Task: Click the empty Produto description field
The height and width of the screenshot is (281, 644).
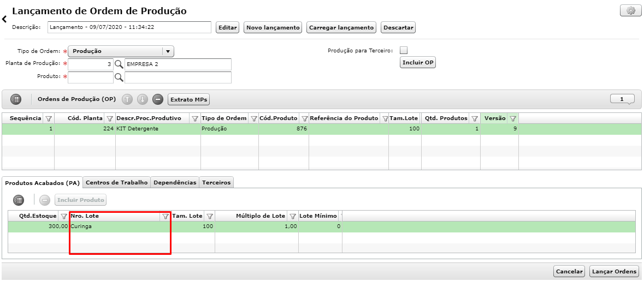Action: click(178, 77)
